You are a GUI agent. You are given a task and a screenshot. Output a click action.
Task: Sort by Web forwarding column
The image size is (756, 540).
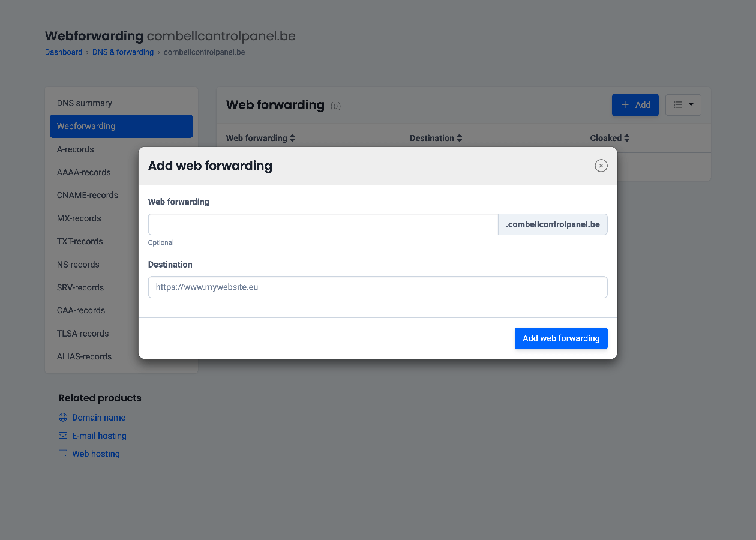coord(260,138)
